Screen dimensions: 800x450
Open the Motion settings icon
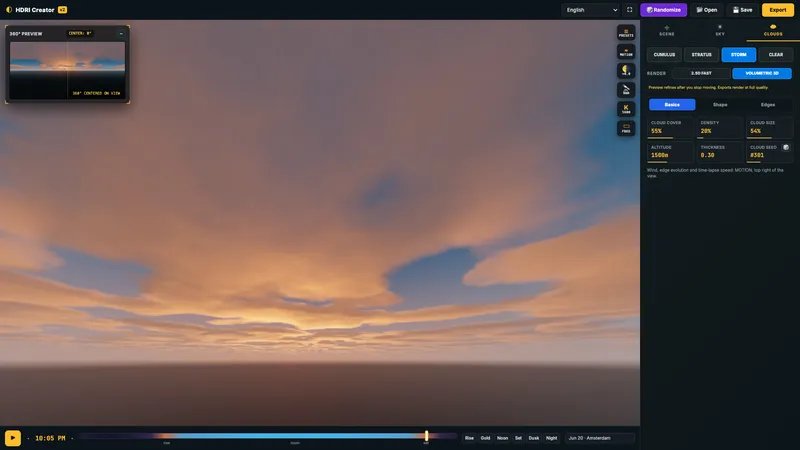point(626,52)
